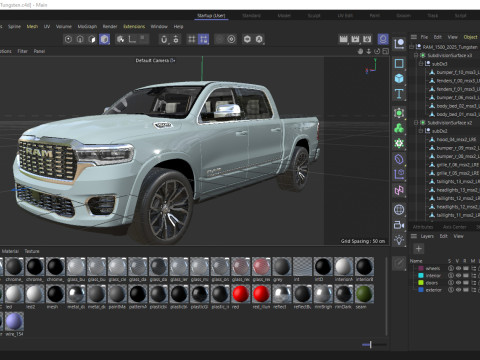The height and width of the screenshot is (360, 480).
Task: Open the Layers panel Edit menu
Action: coord(444,236)
